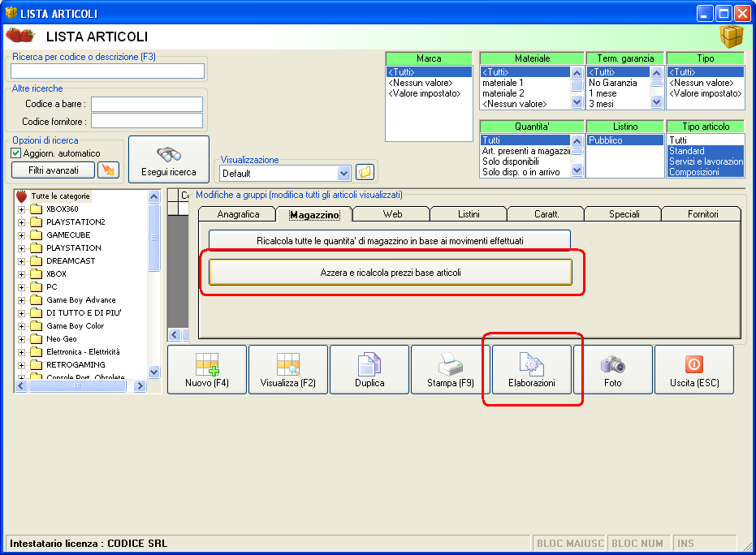
Task: Click the Nuovo (F4) new article button
Action: (x=207, y=369)
